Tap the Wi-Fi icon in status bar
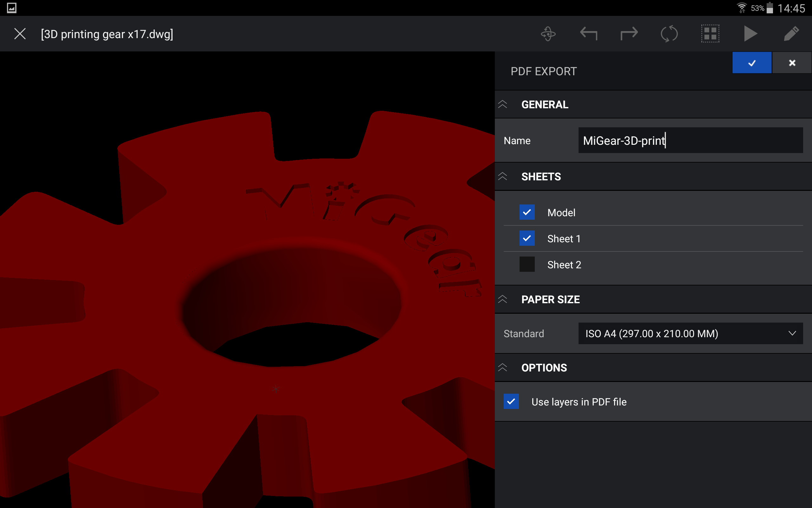 tap(741, 8)
